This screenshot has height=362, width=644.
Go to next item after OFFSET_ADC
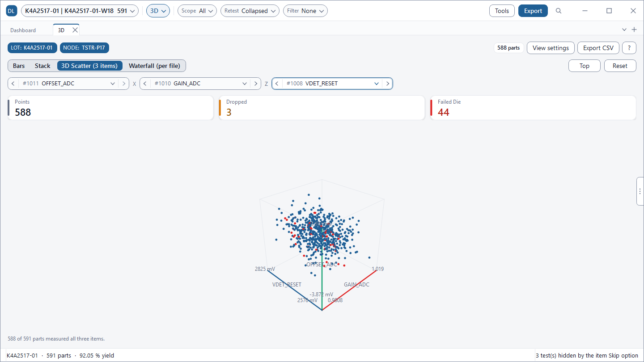point(124,84)
